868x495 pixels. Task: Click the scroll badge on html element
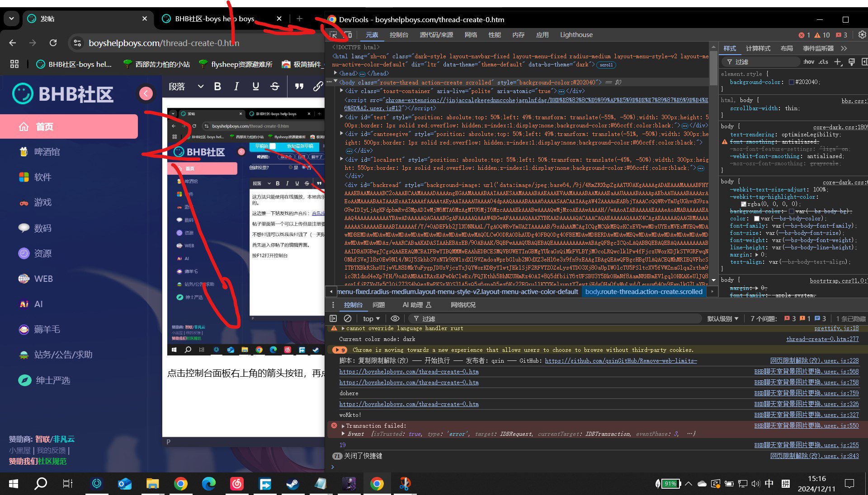click(x=606, y=65)
